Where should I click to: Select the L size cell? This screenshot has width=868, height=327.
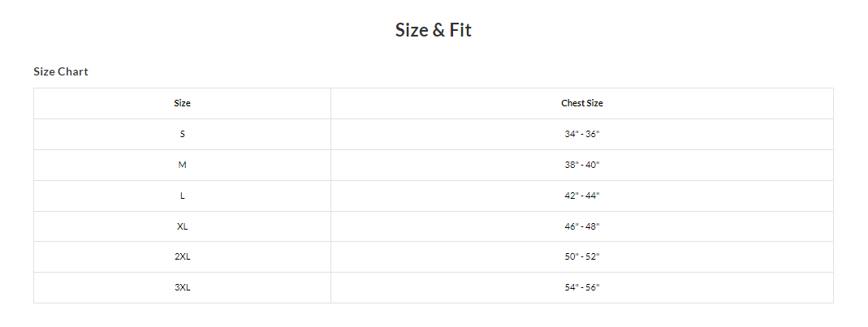click(x=182, y=196)
